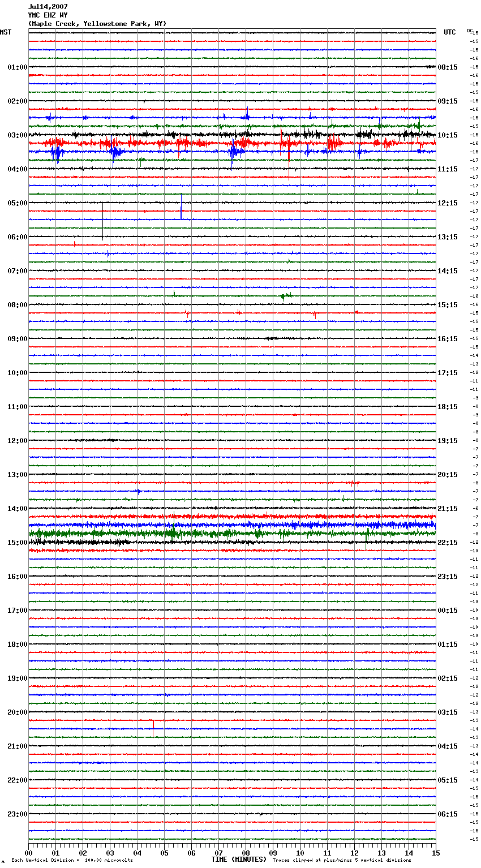The width and height of the screenshot is (481, 868).
Task: Select the 21:15 UTC time label
Action: [448, 509]
